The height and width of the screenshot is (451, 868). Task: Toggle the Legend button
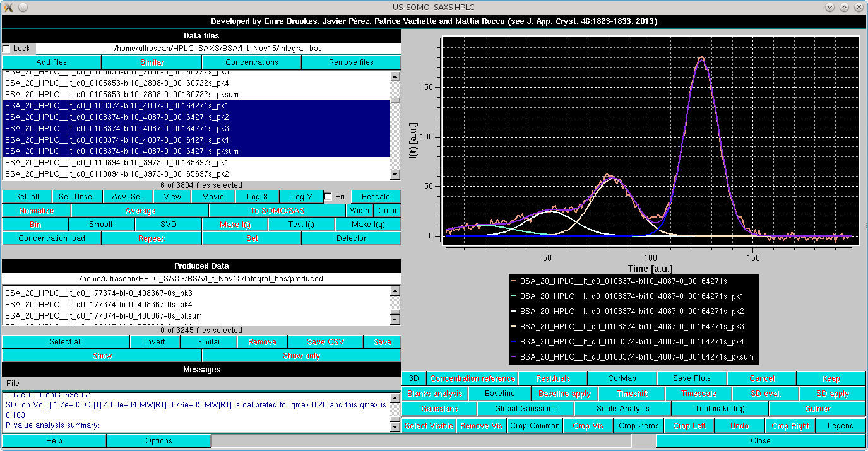pos(840,426)
